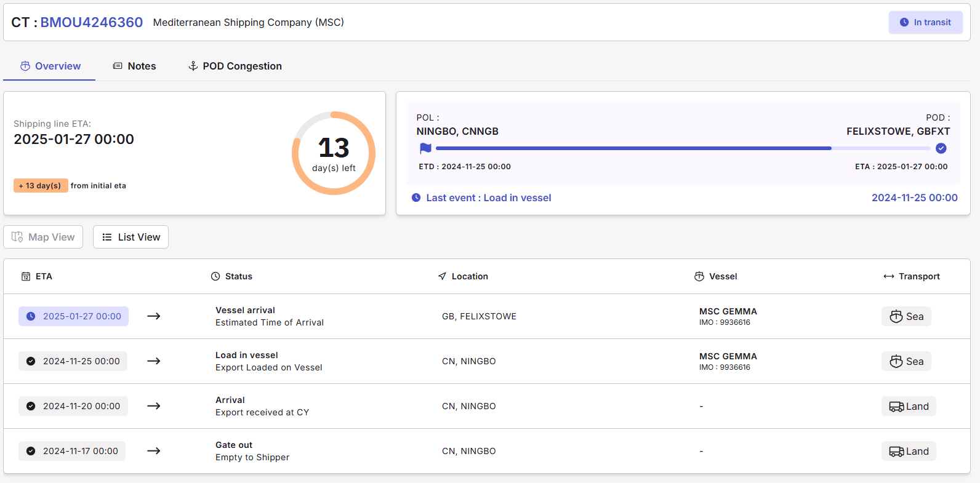Click the In transit status badge
The height and width of the screenshot is (483, 980).
point(925,22)
